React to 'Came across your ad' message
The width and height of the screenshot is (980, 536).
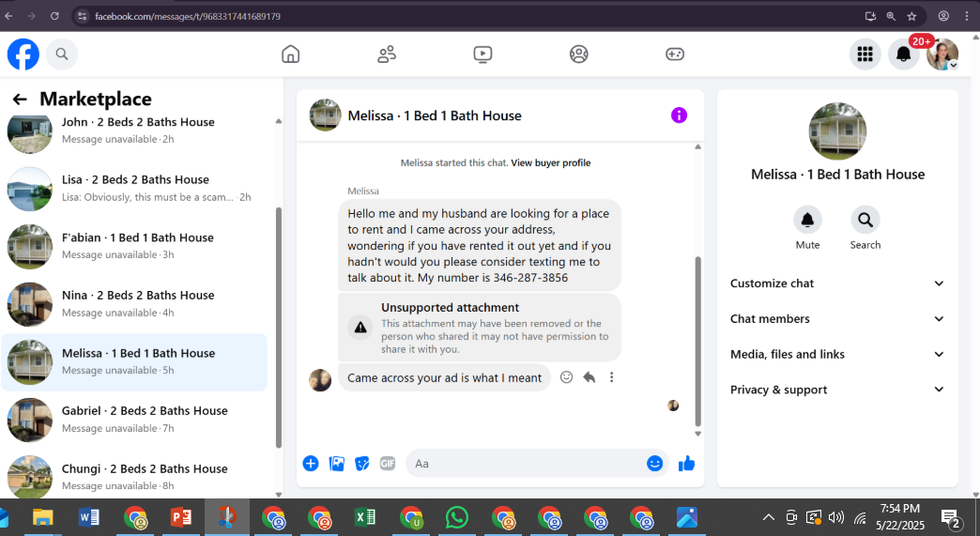pos(566,377)
